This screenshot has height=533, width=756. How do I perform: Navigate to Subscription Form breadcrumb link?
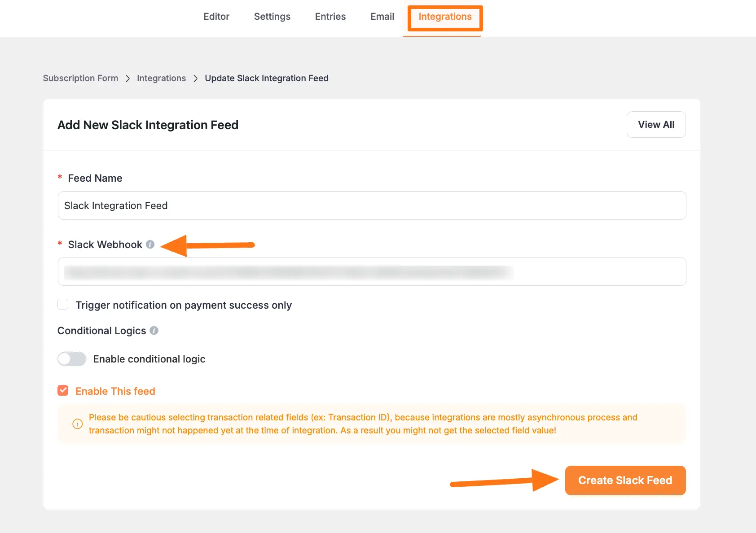[x=81, y=79]
